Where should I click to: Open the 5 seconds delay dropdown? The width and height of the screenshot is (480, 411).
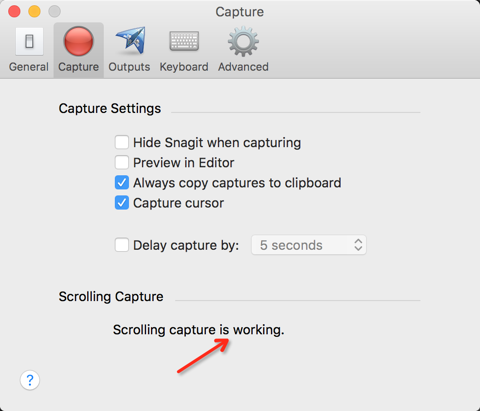point(309,245)
